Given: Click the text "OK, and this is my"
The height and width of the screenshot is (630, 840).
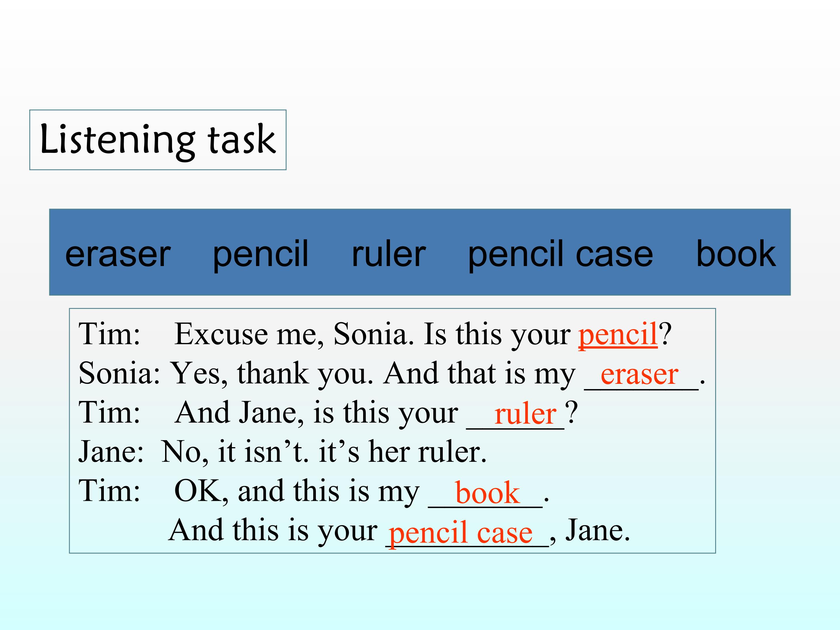Looking at the screenshot, I should 297,491.
